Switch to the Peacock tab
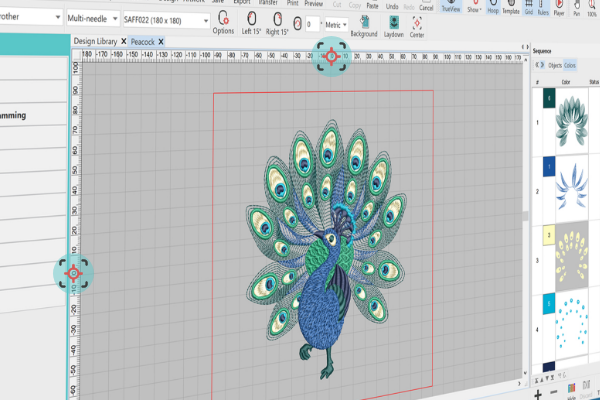The image size is (600, 400). pyautogui.click(x=143, y=42)
